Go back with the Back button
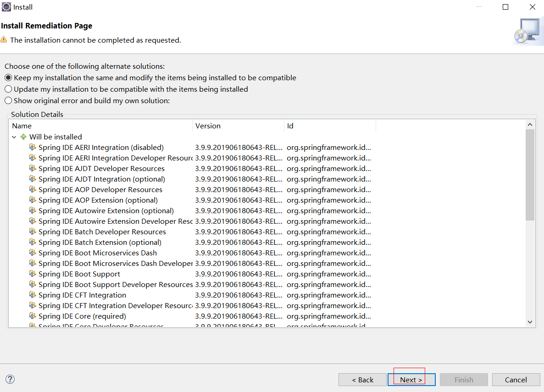Screen dimensions: 544x392 pos(362,380)
